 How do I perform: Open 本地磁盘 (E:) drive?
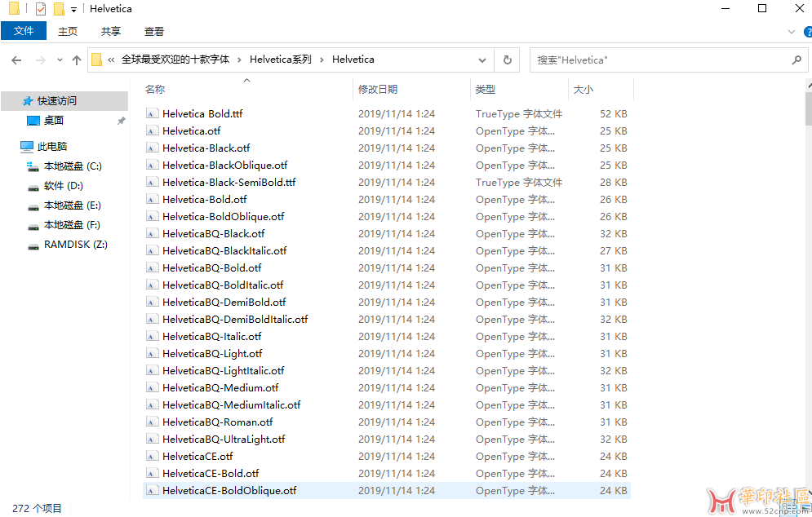pos(72,205)
